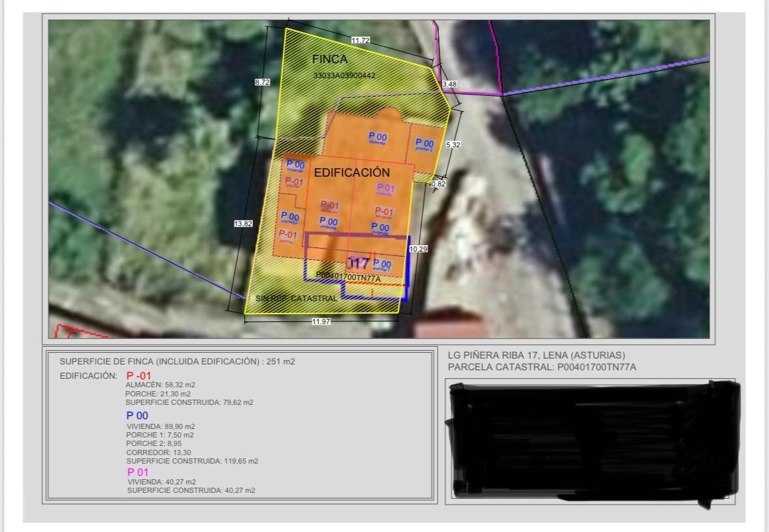Click the 3.48 dimension marker
This screenshot has width=769, height=532.
coord(449,84)
